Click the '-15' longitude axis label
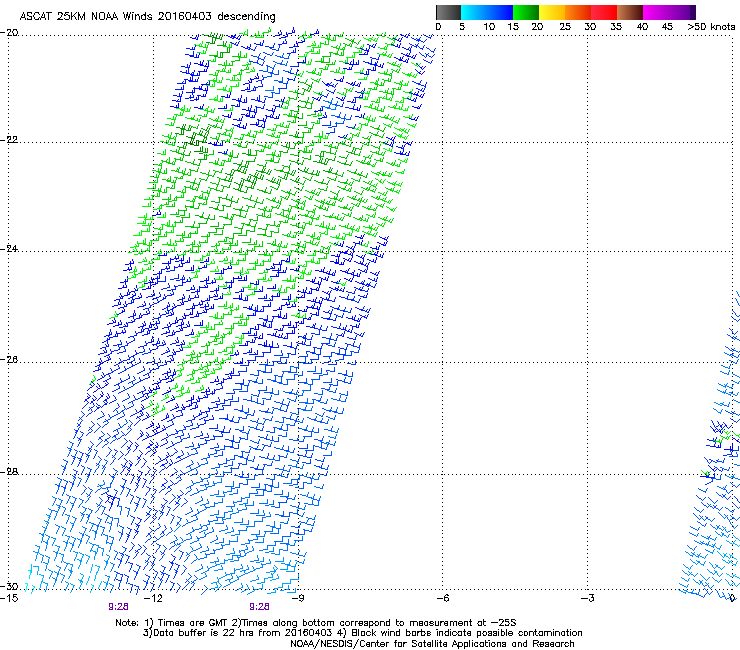 (9, 598)
